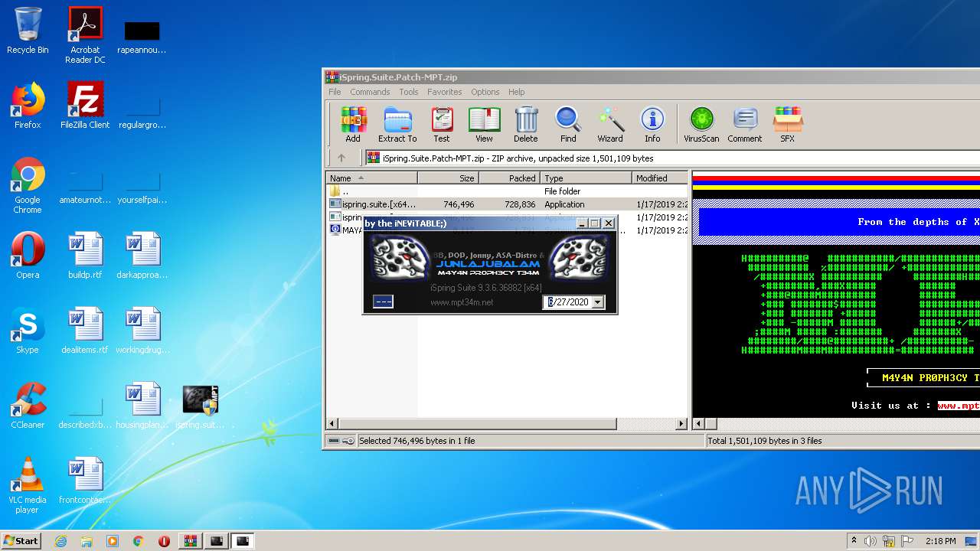Image resolution: width=980 pixels, height=551 pixels.
Task: Select buildp.rtf desktop file
Action: (x=85, y=256)
